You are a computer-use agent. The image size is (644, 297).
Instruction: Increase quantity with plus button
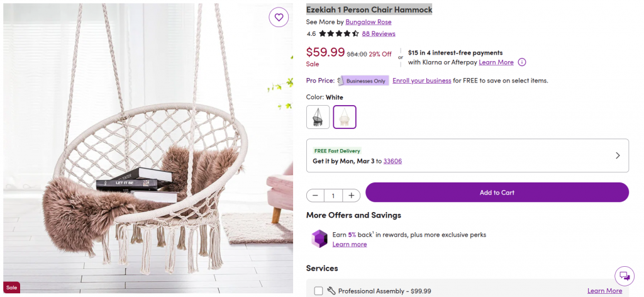[352, 196]
